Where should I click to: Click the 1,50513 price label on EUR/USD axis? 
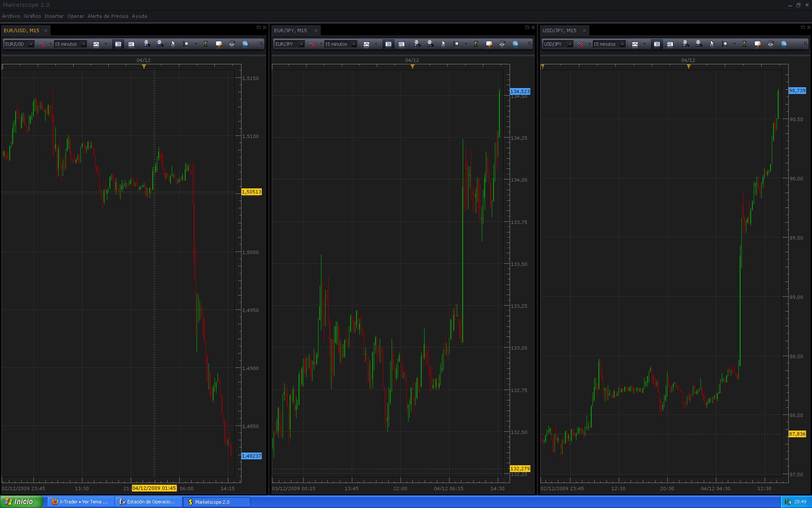pos(252,192)
